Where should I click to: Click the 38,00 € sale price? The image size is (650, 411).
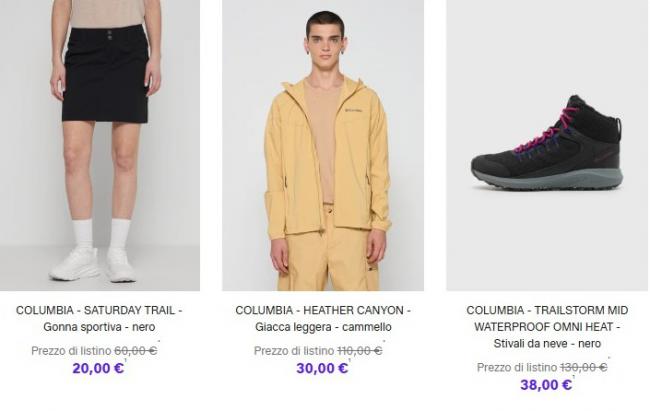[x=546, y=385]
